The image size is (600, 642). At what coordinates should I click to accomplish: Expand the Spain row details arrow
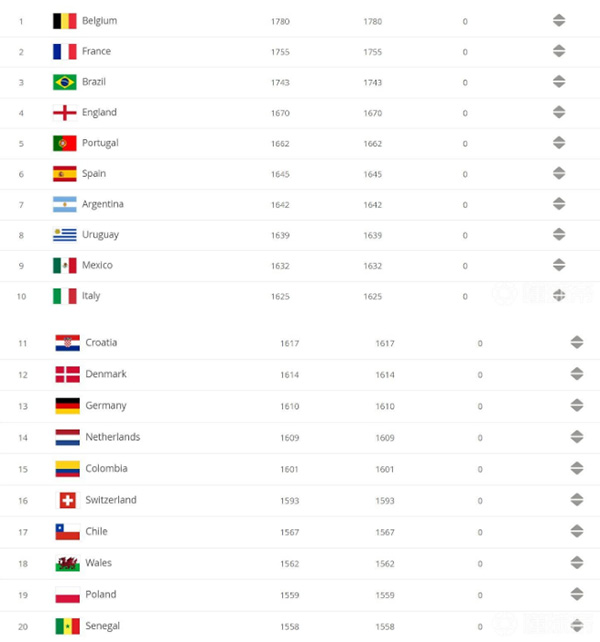[x=559, y=174]
